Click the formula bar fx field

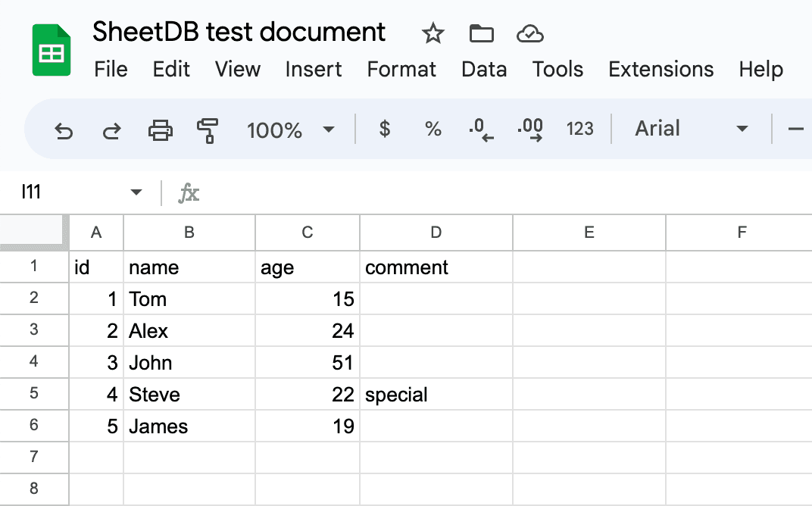pos(189,192)
